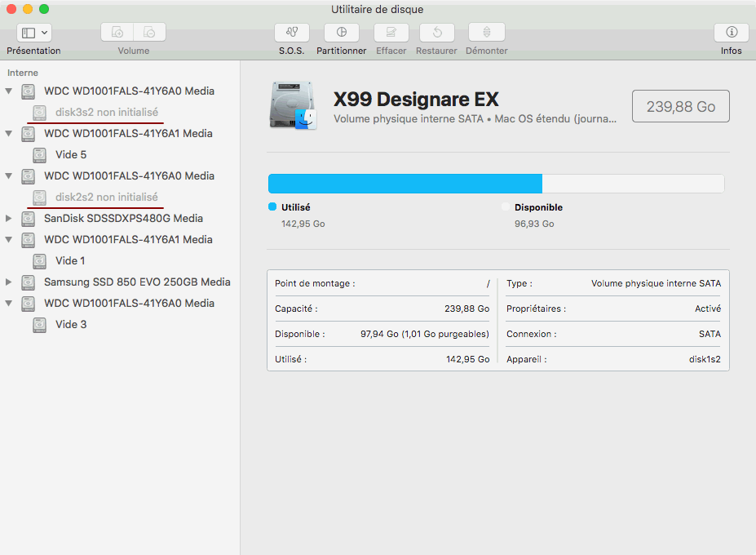
Task: Click the Démonter toolbar label
Action: (487, 51)
